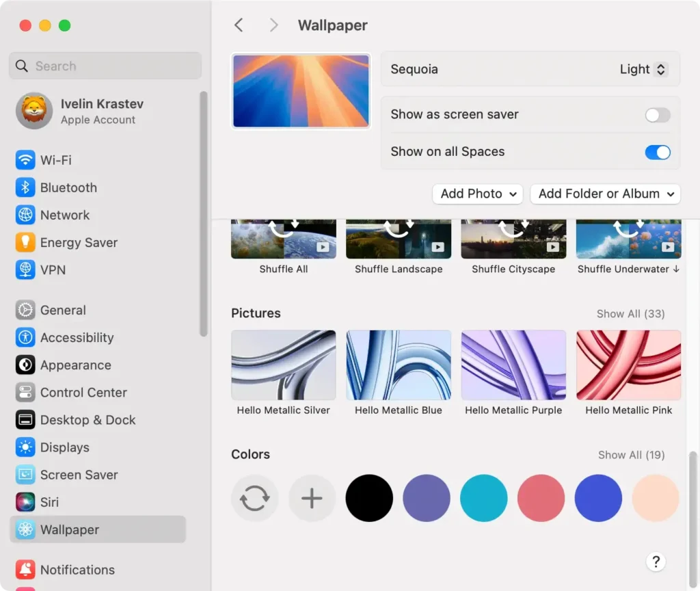Open Screen Saver sidebar label
This screenshot has width=700, height=591.
click(x=79, y=475)
